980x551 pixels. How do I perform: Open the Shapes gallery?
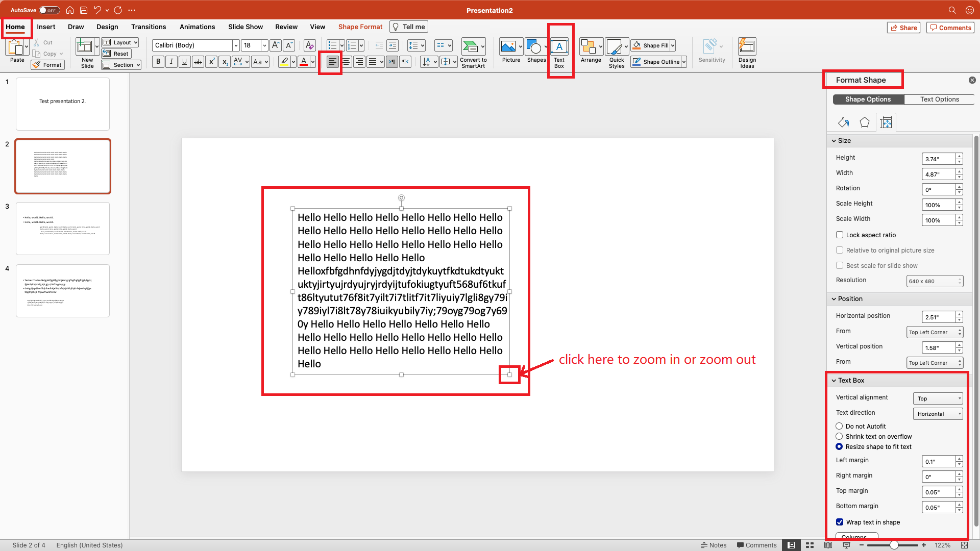coord(536,51)
